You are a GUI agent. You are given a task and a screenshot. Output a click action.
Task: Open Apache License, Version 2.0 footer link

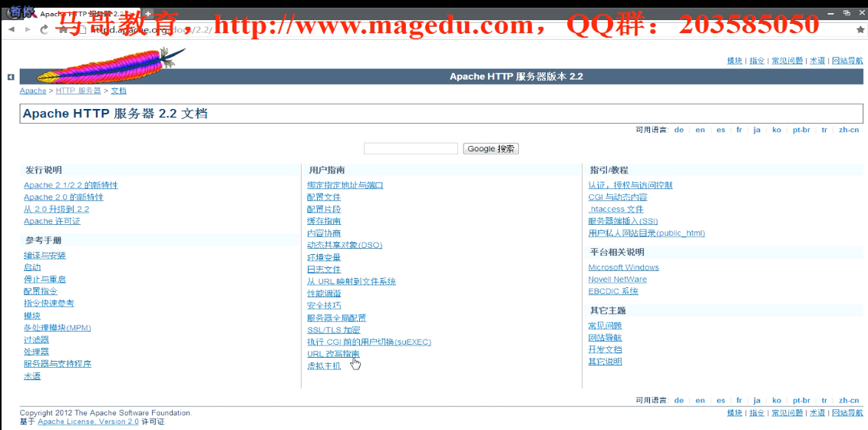coord(88,422)
